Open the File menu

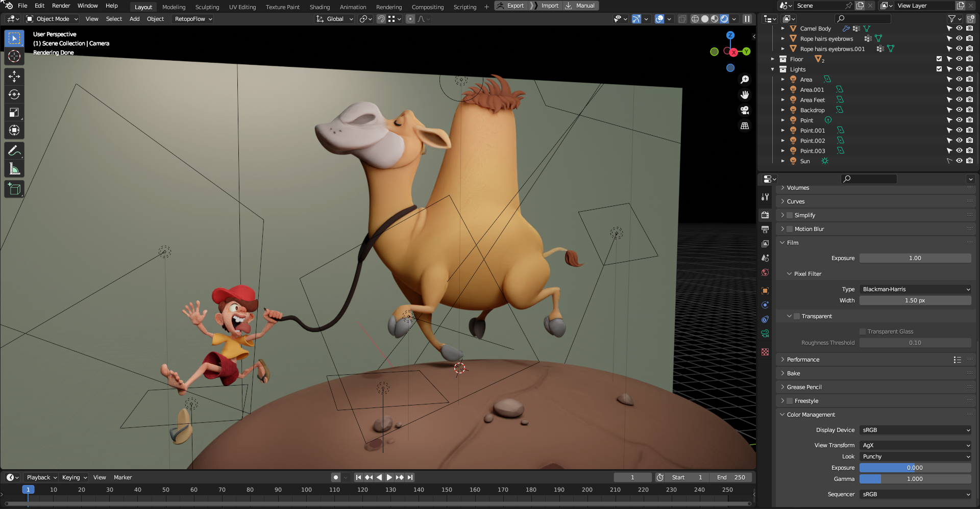22,6
